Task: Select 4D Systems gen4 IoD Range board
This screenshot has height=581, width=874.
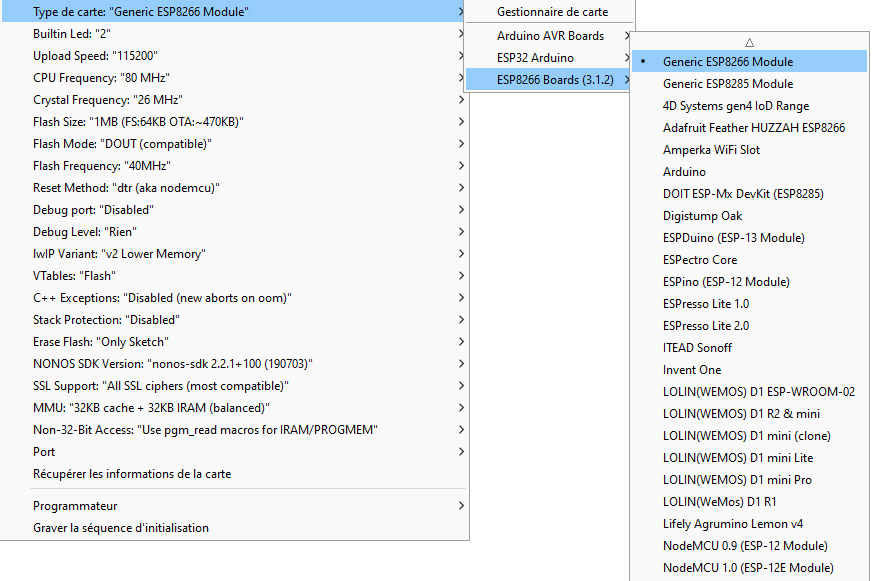Action: coord(749,105)
